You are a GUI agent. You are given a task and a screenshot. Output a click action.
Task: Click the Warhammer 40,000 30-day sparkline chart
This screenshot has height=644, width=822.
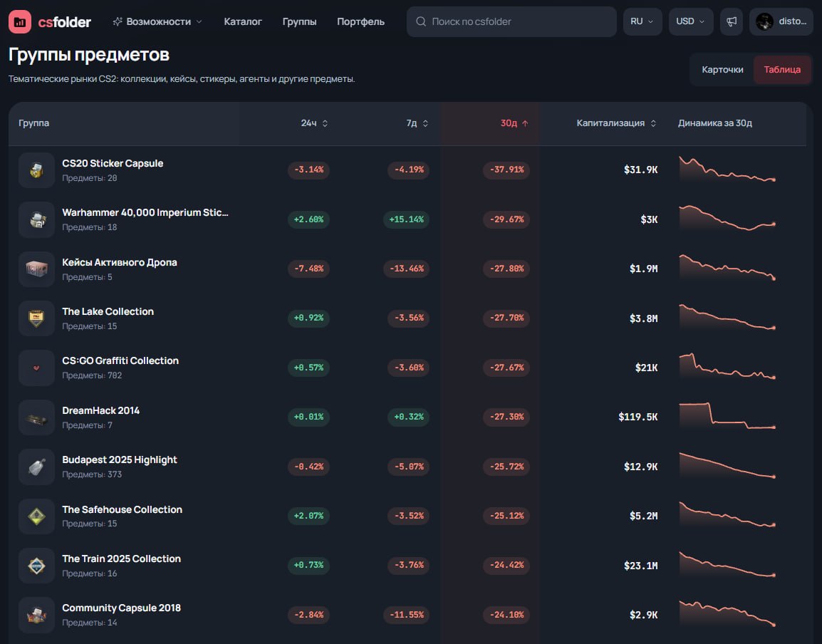[x=727, y=219]
